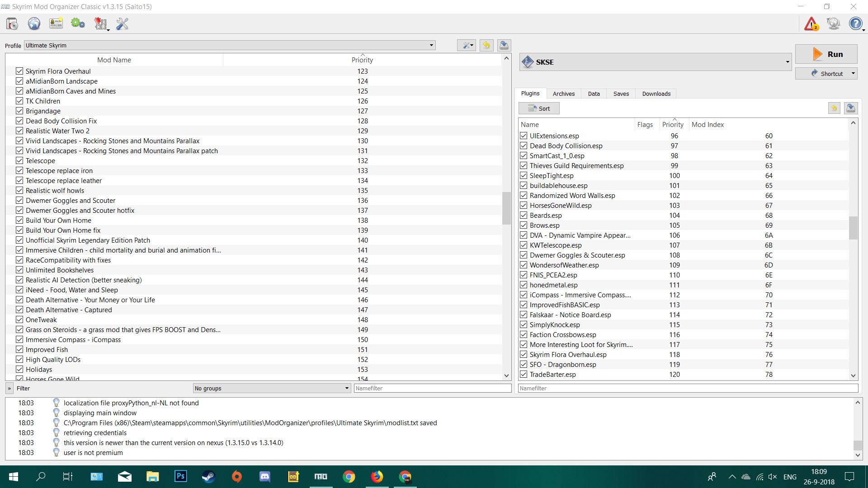Screen dimensions: 868x488
Task: Open Windows notification center icon
Action: click(849, 477)
